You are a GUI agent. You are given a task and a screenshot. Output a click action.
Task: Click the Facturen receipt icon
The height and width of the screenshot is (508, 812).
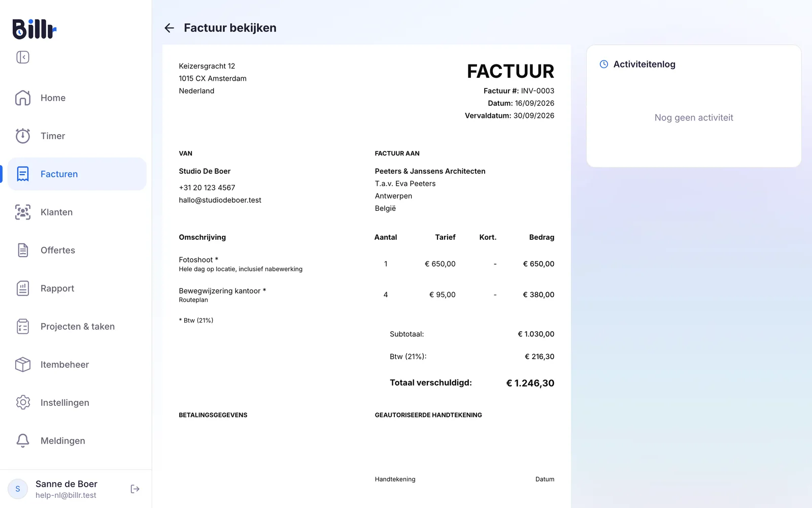coord(23,174)
